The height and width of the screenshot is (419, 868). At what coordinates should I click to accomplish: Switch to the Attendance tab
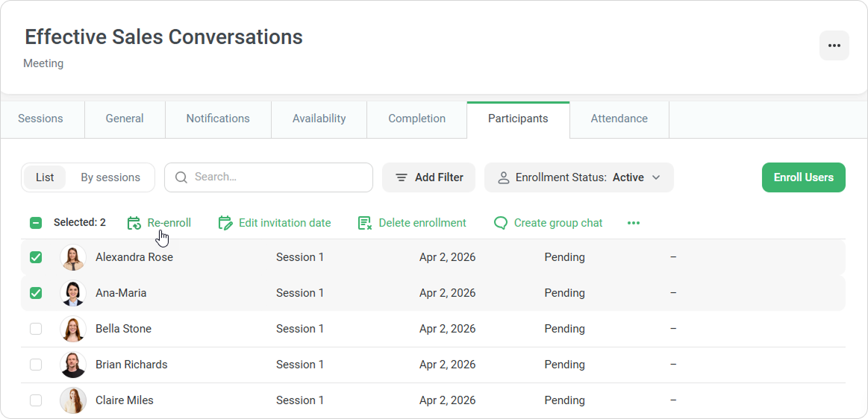(x=619, y=119)
